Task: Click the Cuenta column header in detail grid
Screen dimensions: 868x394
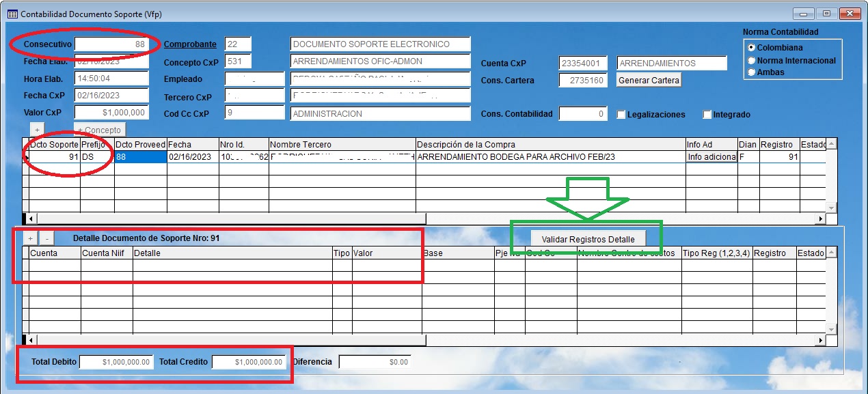Action: 55,253
